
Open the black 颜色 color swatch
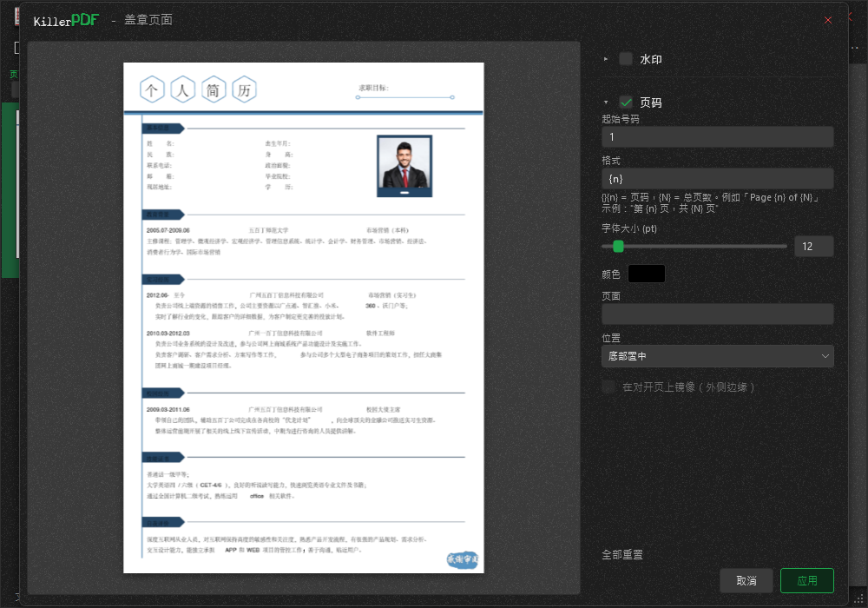(647, 274)
